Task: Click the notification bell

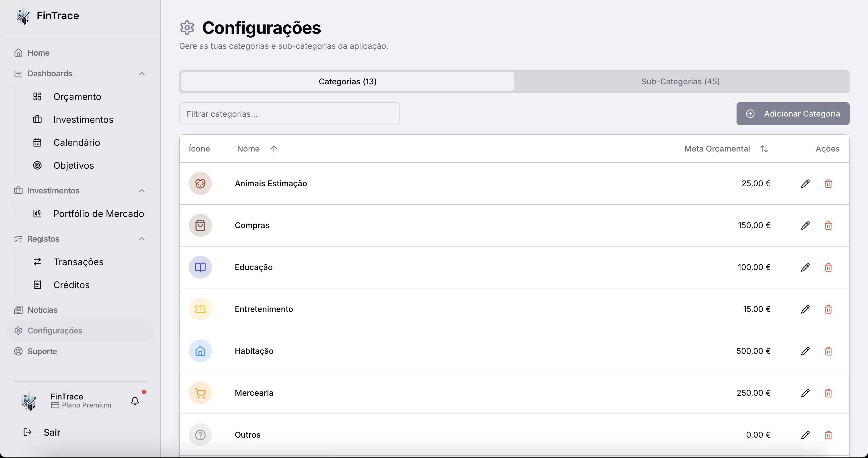Action: click(x=134, y=401)
